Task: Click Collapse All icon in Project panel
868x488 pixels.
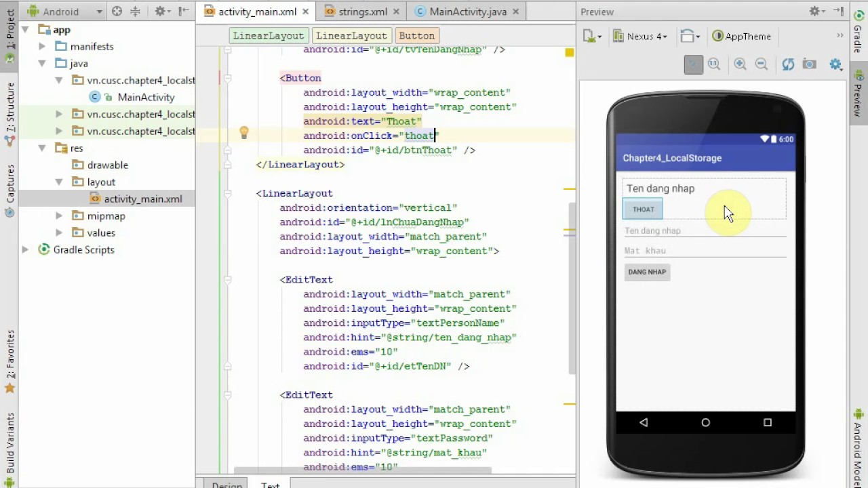Action: coord(135,11)
